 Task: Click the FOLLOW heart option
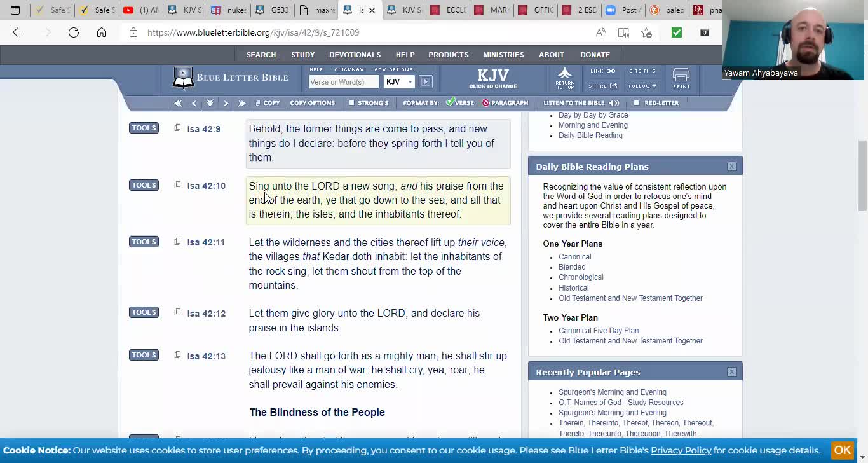(x=642, y=86)
